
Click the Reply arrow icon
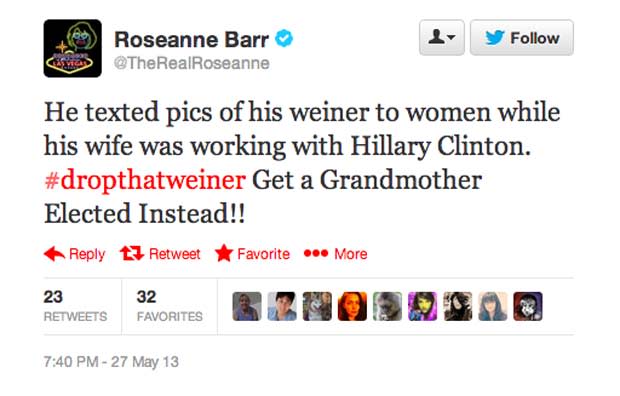(x=55, y=254)
